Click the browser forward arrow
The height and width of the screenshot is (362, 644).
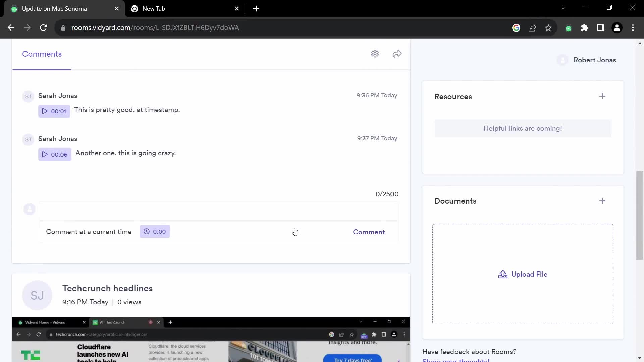coord(27,28)
